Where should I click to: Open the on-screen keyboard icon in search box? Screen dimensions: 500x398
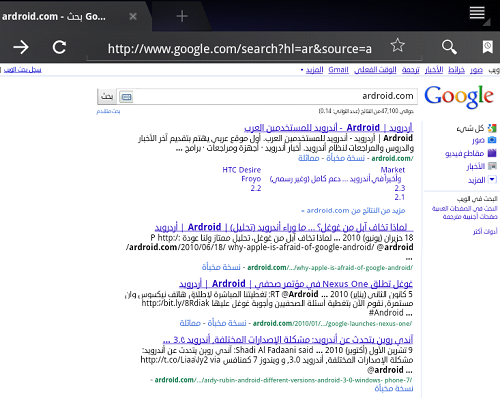[126, 97]
